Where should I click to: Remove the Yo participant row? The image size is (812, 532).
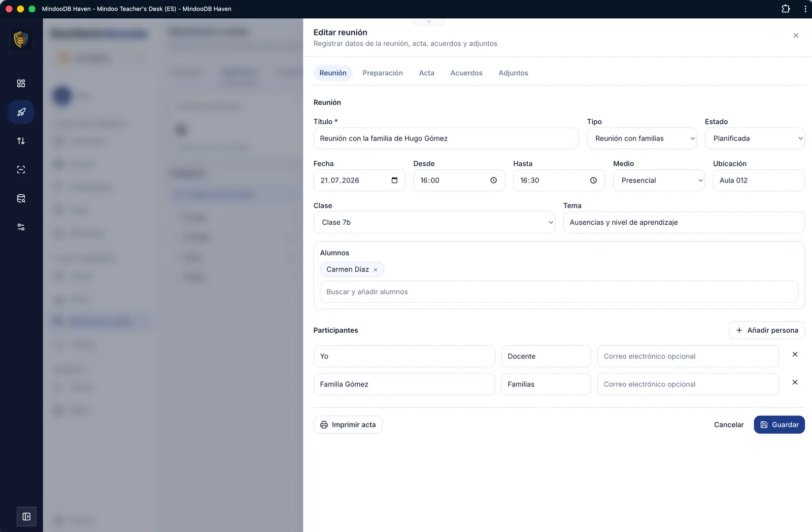point(795,354)
